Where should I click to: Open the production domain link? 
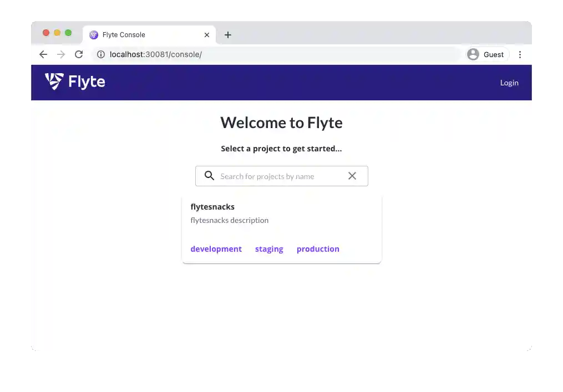tap(318, 248)
